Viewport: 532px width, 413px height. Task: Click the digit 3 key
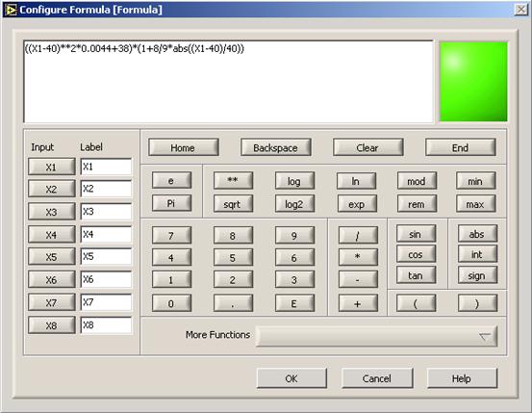[294, 279]
